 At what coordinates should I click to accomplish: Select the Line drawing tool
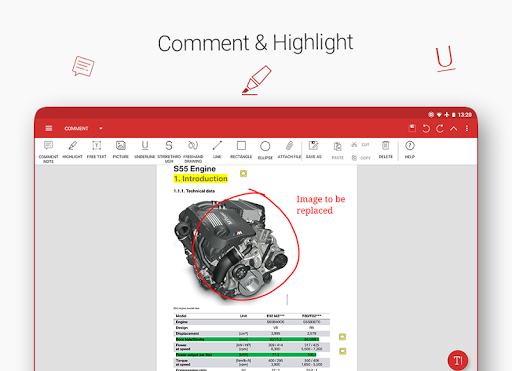(217, 150)
